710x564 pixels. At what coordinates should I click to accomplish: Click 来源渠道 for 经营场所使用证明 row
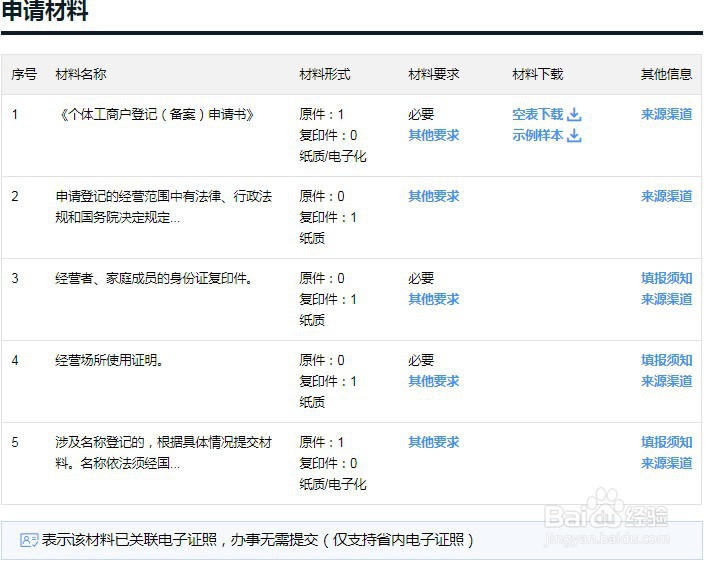667,381
